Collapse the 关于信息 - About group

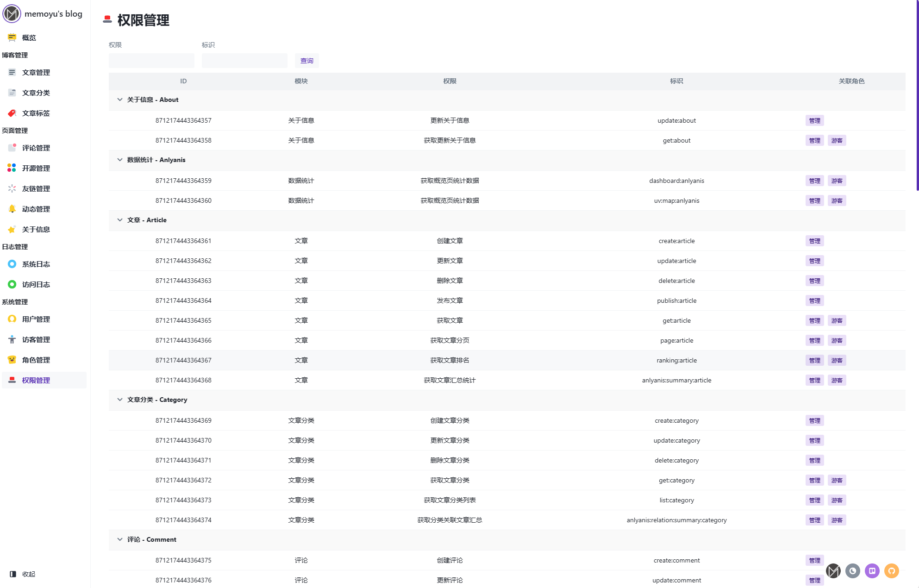120,100
